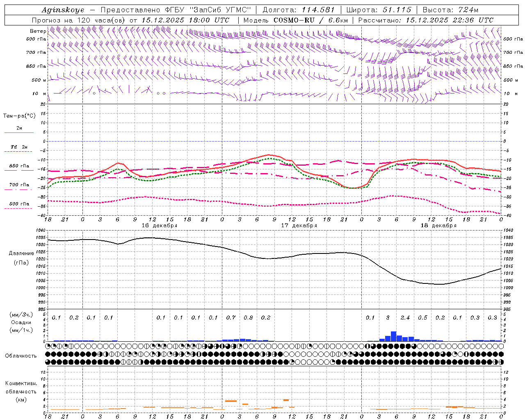Select the 700 гПа temperature legend entry

[19, 185]
